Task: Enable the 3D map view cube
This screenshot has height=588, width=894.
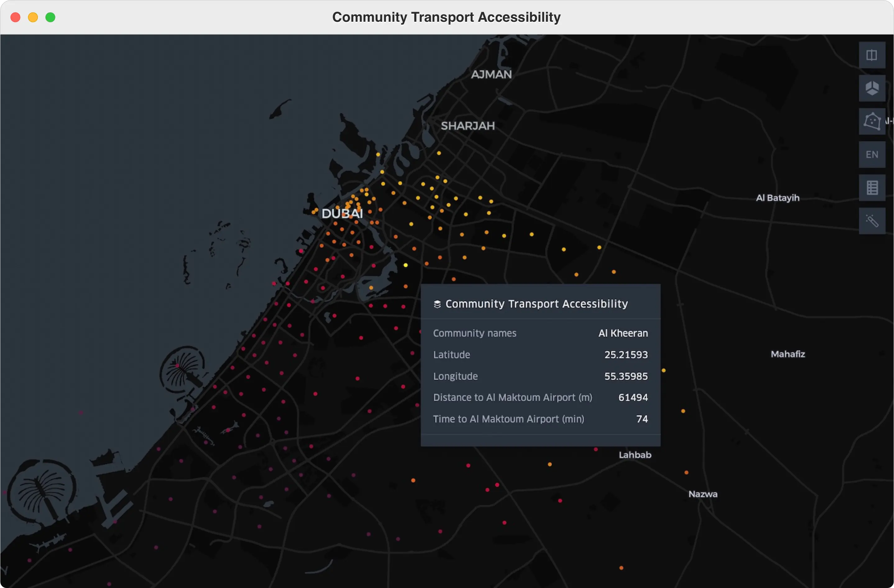Action: [872, 88]
